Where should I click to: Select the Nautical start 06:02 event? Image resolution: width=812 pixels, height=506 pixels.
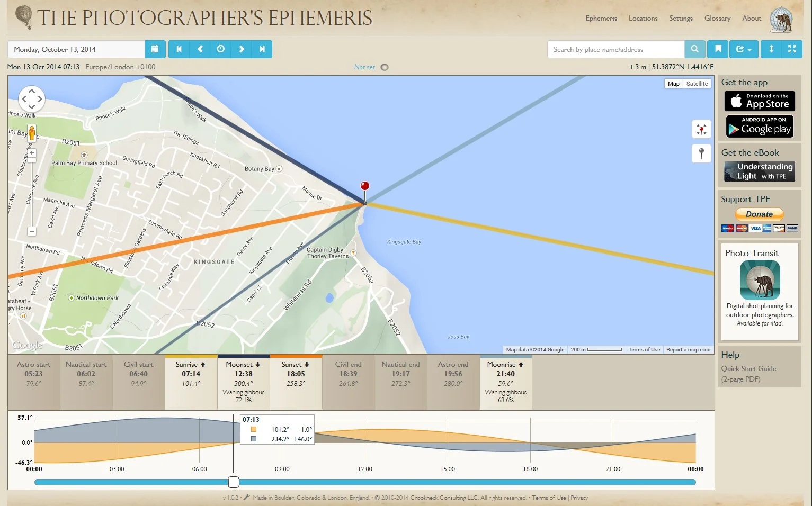(86, 382)
